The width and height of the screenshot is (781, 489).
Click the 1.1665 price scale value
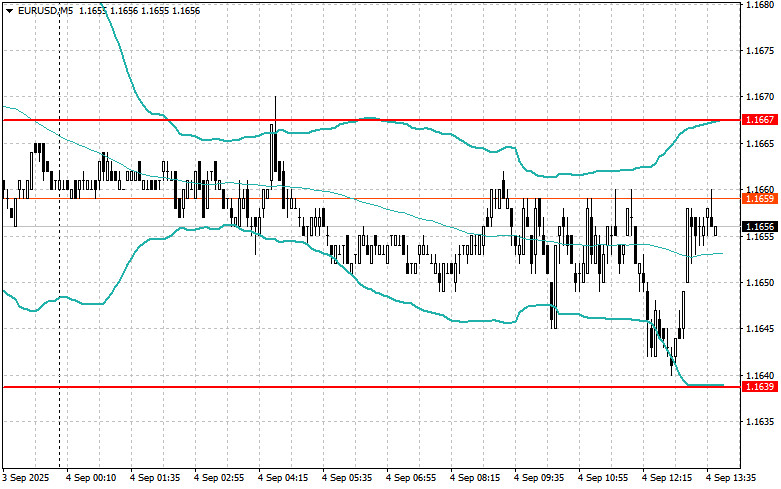coord(760,143)
